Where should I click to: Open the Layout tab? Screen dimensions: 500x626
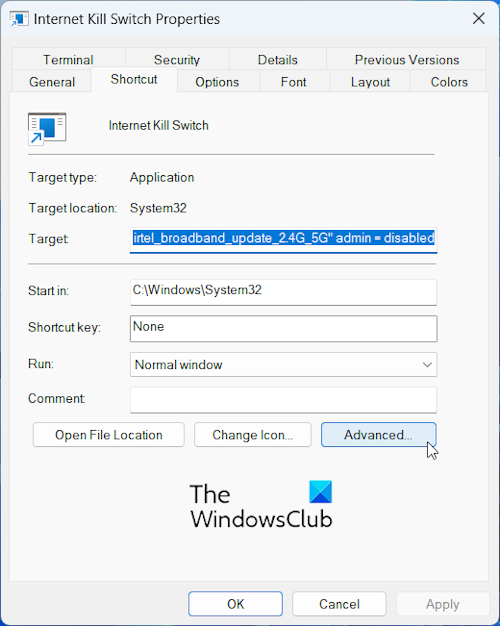tap(370, 82)
